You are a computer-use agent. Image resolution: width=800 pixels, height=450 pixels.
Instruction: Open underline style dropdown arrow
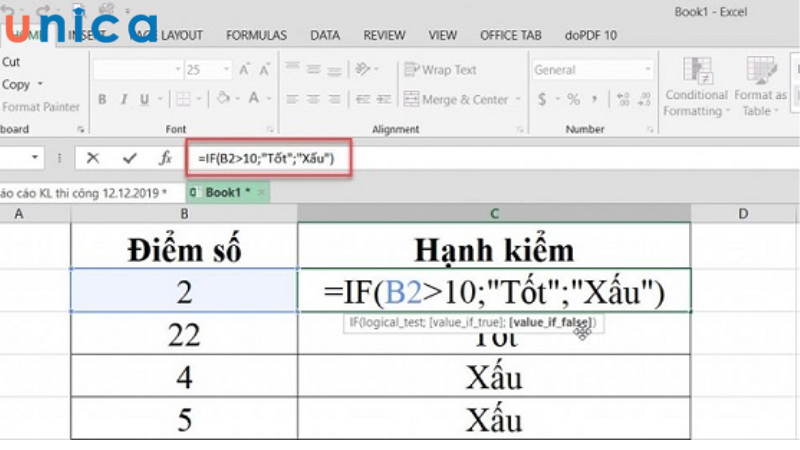[x=160, y=99]
